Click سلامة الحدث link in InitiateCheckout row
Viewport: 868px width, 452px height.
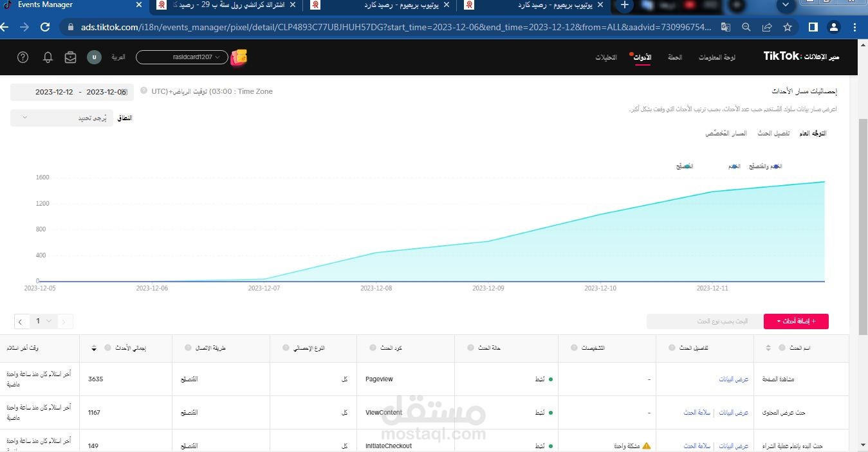697,446
